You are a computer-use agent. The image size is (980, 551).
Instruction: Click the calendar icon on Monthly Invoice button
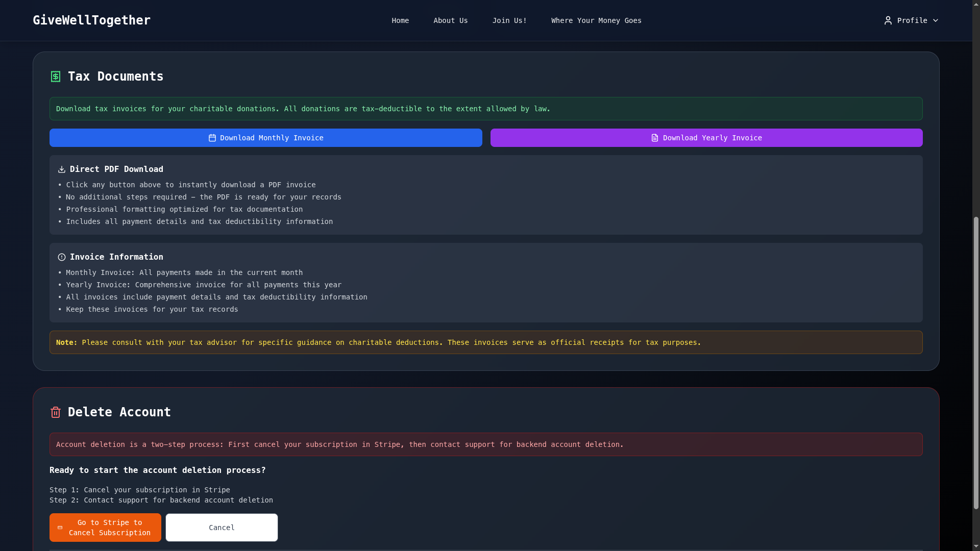212,138
